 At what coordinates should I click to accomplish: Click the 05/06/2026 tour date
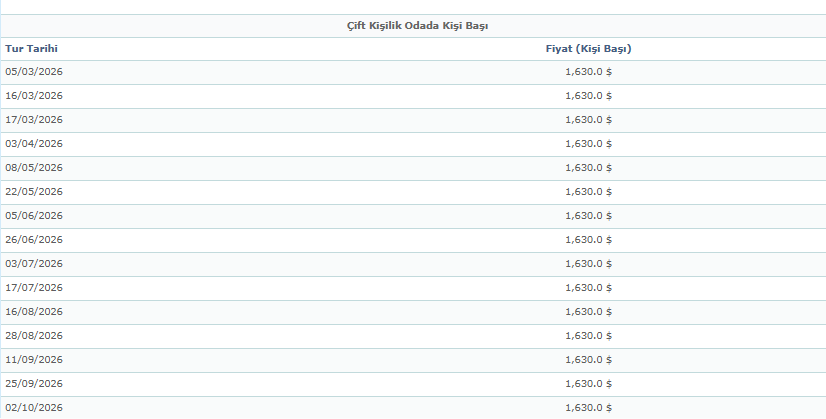34,216
